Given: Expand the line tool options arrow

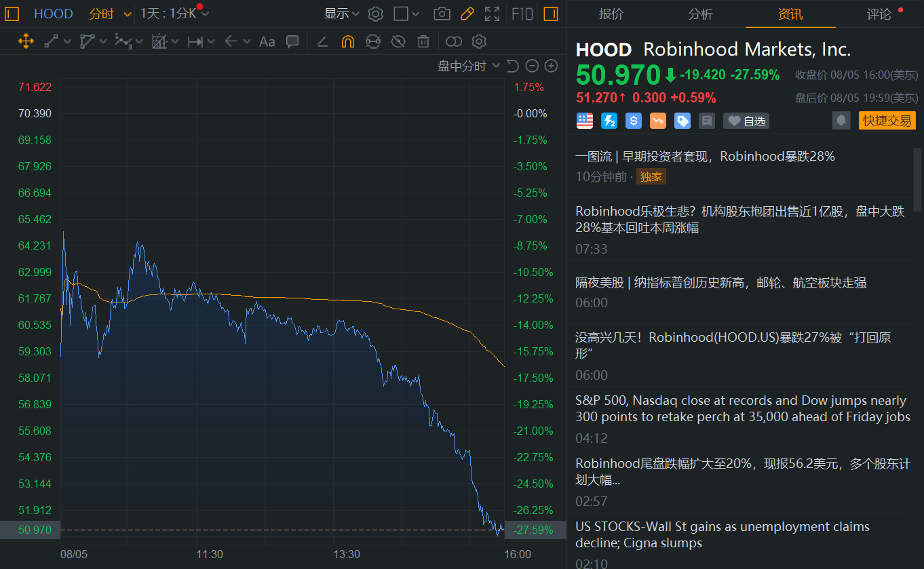Looking at the screenshot, I should (x=67, y=41).
